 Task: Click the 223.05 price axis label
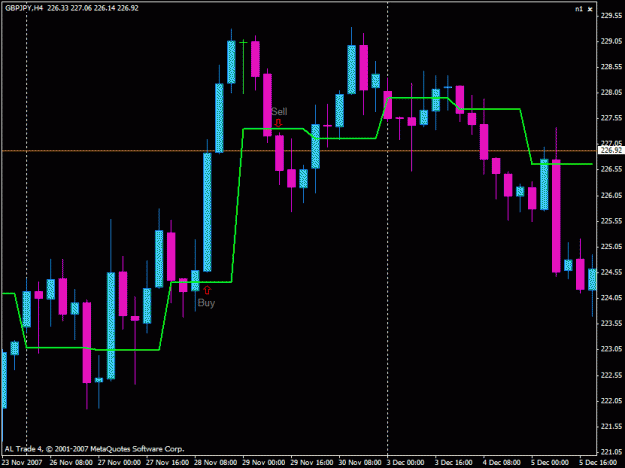click(611, 349)
